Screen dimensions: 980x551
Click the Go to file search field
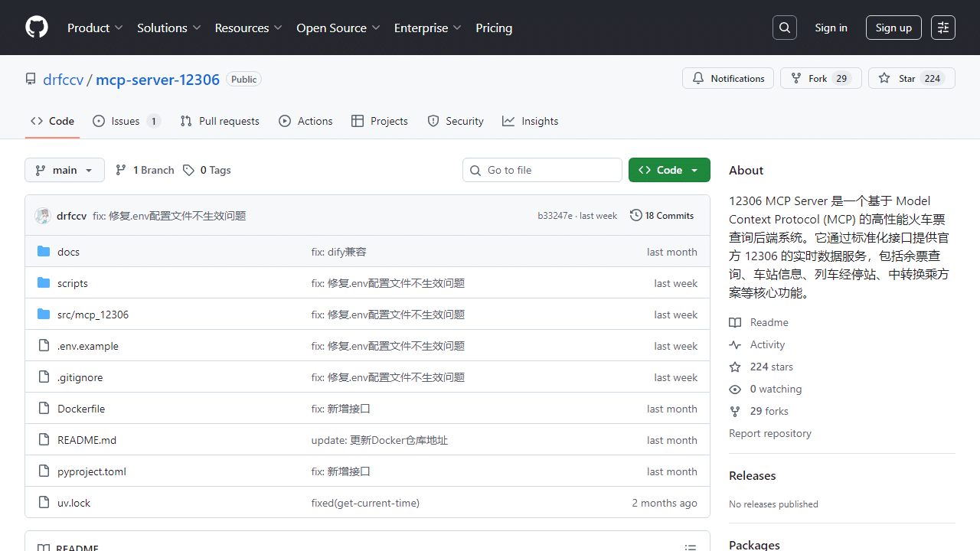542,170
